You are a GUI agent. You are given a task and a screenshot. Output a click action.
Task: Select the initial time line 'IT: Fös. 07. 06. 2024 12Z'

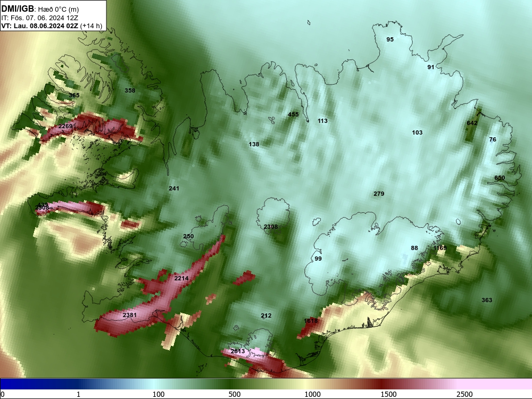40,18
